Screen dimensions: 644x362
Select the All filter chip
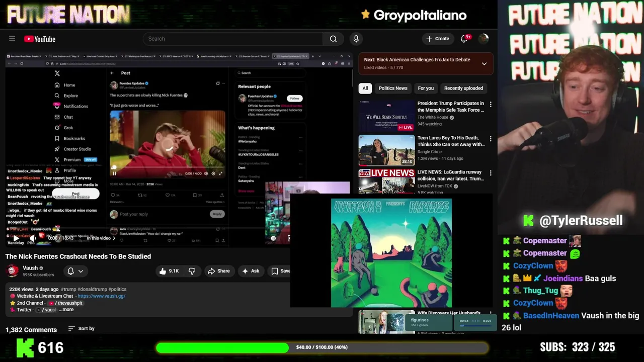(x=365, y=88)
